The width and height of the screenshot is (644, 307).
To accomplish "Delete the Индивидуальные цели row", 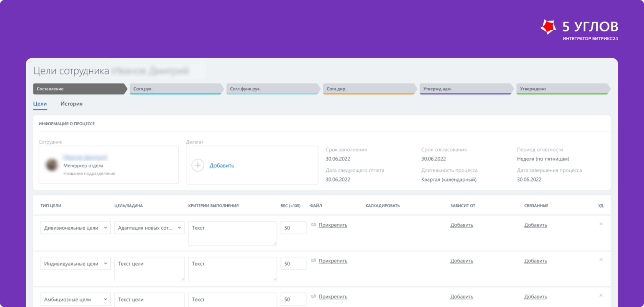I will pos(601,260).
